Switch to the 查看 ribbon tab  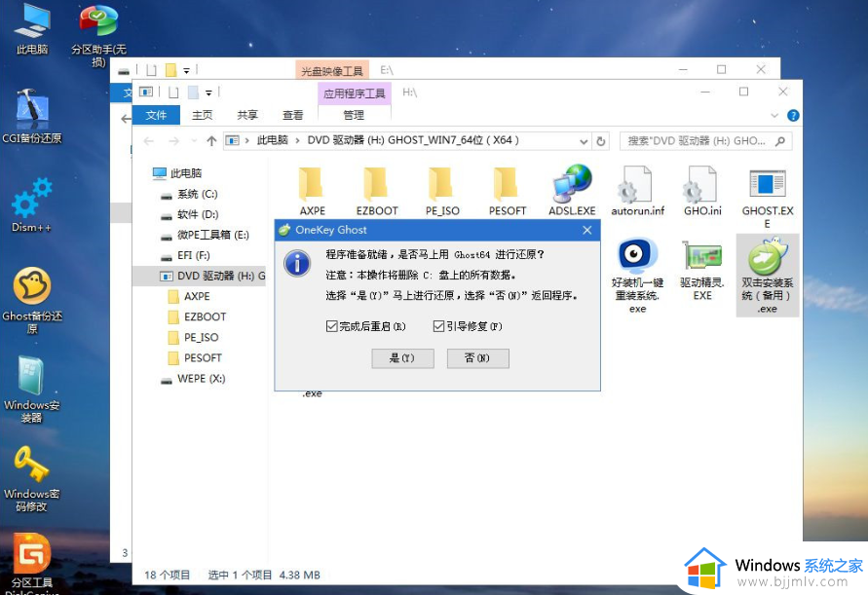293,115
